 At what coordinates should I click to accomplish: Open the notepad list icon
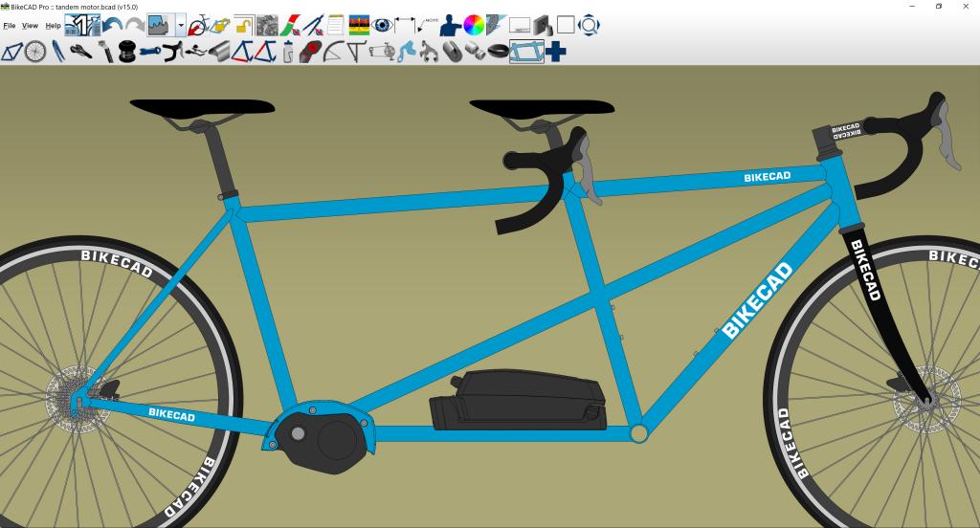point(336,26)
